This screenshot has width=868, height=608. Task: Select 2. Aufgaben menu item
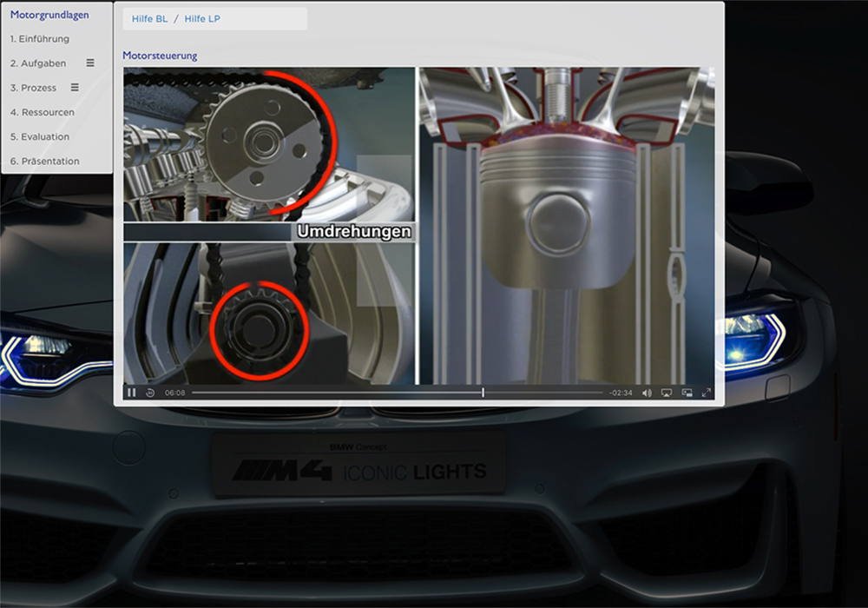click(x=38, y=63)
